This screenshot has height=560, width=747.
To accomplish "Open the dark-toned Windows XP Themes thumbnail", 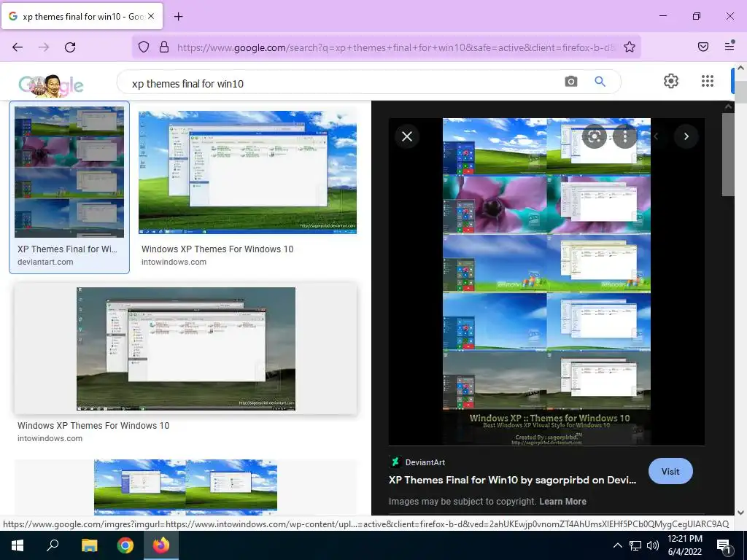I will coord(186,349).
